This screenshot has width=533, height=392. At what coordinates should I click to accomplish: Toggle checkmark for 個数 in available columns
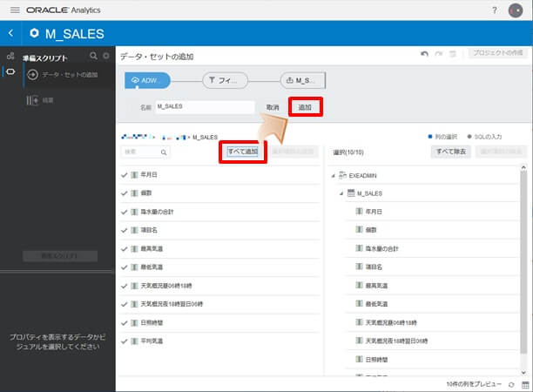[x=125, y=193]
